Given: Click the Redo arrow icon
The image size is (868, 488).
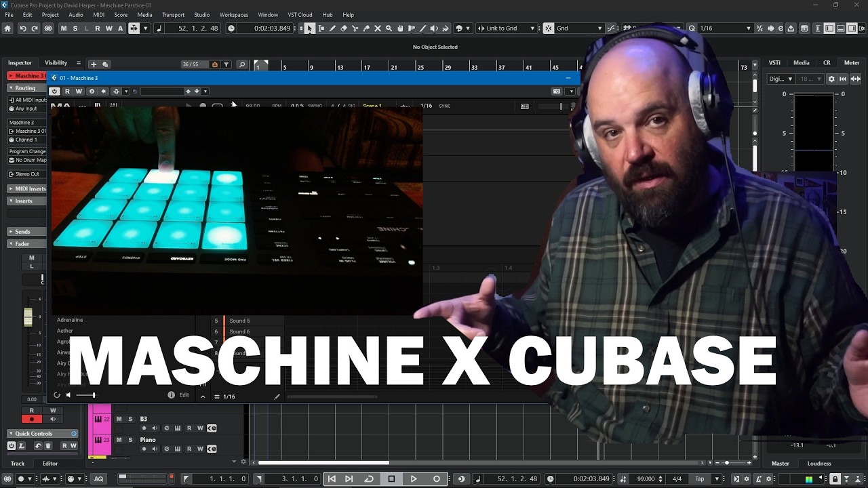Looking at the screenshot, I should (x=35, y=28).
